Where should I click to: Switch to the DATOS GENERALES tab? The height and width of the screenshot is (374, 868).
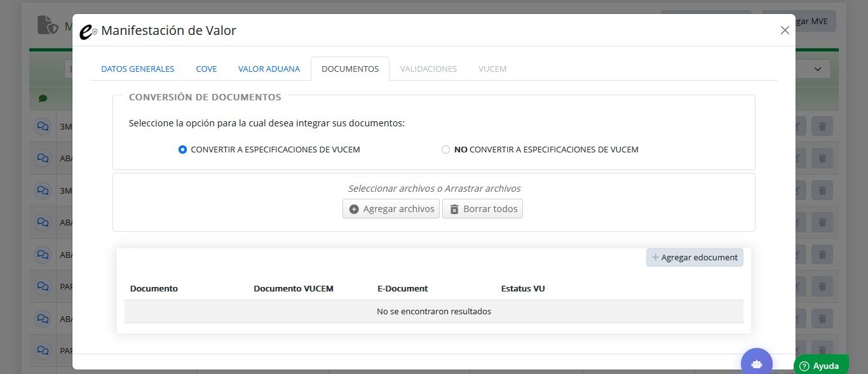tap(138, 69)
